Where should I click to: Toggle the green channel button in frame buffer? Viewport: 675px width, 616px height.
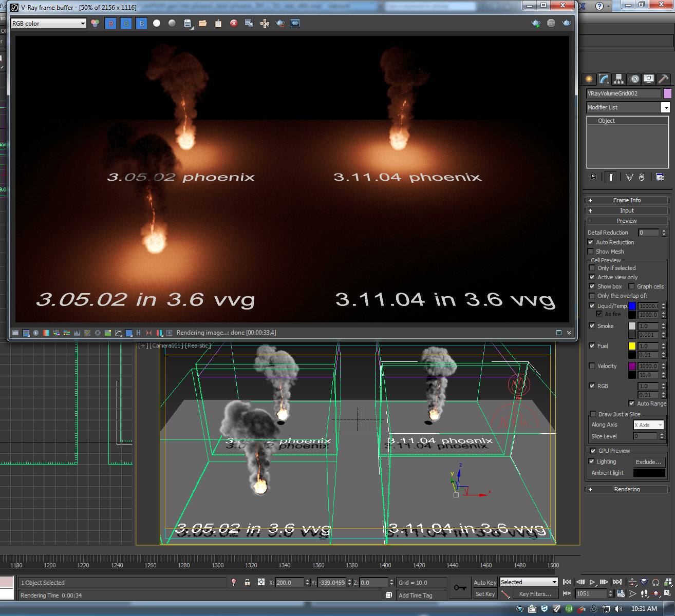pos(126,24)
